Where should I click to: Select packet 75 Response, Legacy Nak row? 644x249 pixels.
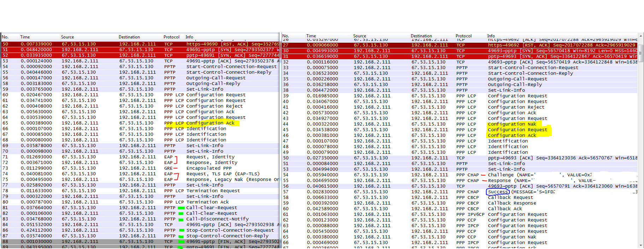[x=140, y=180]
